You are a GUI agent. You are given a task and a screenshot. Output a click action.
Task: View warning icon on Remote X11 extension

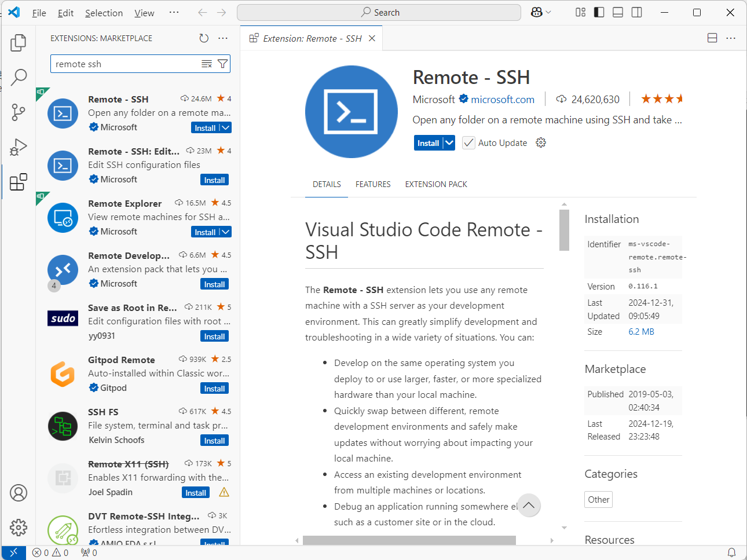click(224, 492)
